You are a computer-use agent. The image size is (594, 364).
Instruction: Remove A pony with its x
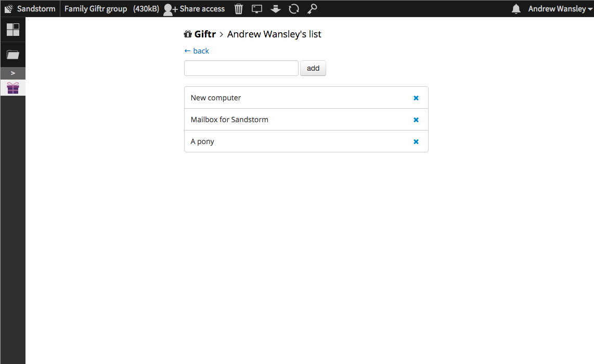point(416,141)
